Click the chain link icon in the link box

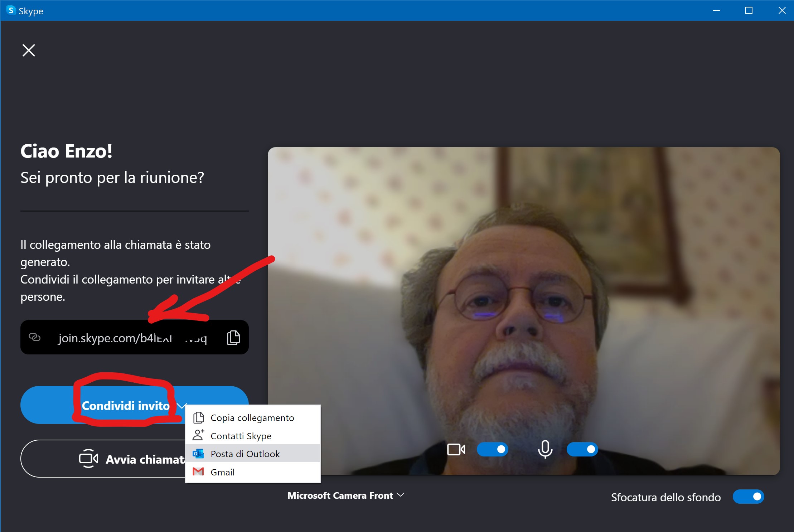tap(35, 337)
